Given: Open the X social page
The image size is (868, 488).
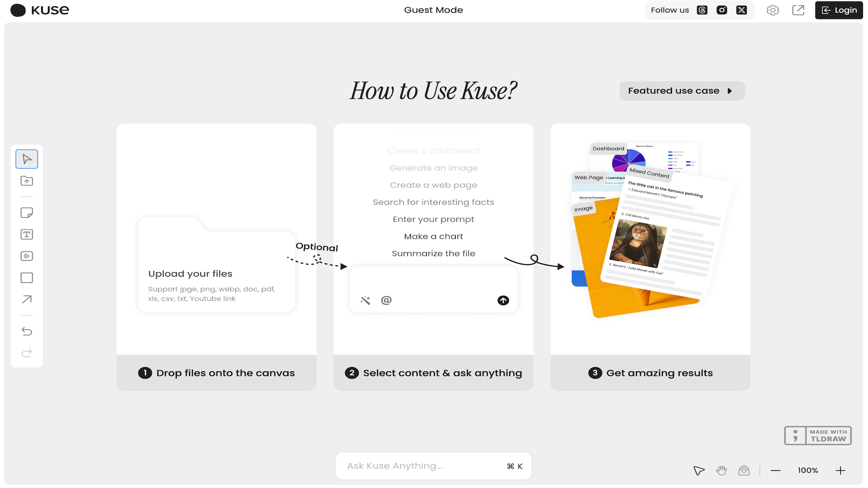Looking at the screenshot, I should [741, 10].
